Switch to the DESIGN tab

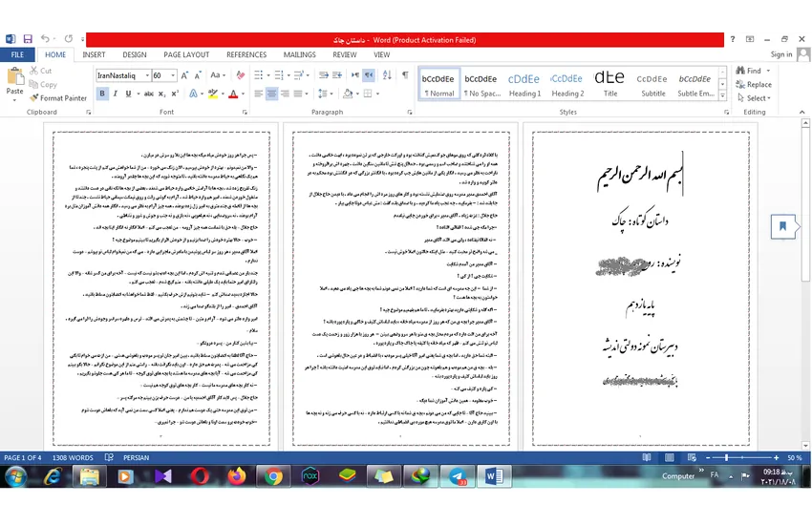point(135,54)
